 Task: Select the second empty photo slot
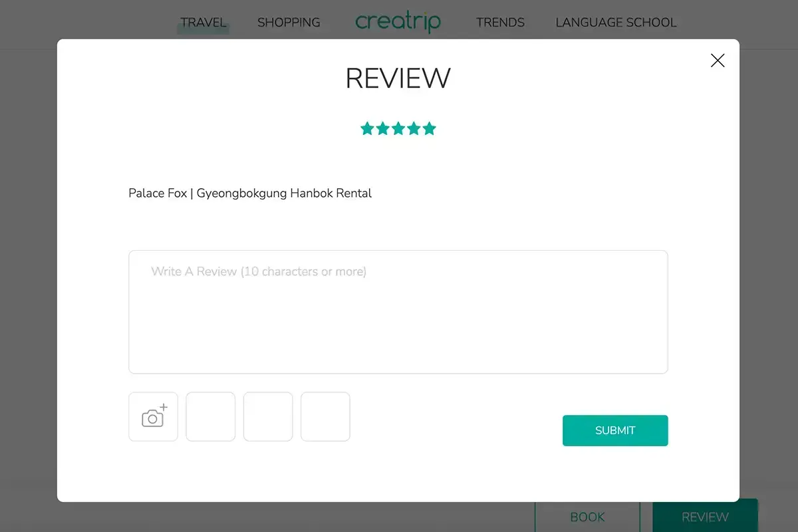click(268, 416)
